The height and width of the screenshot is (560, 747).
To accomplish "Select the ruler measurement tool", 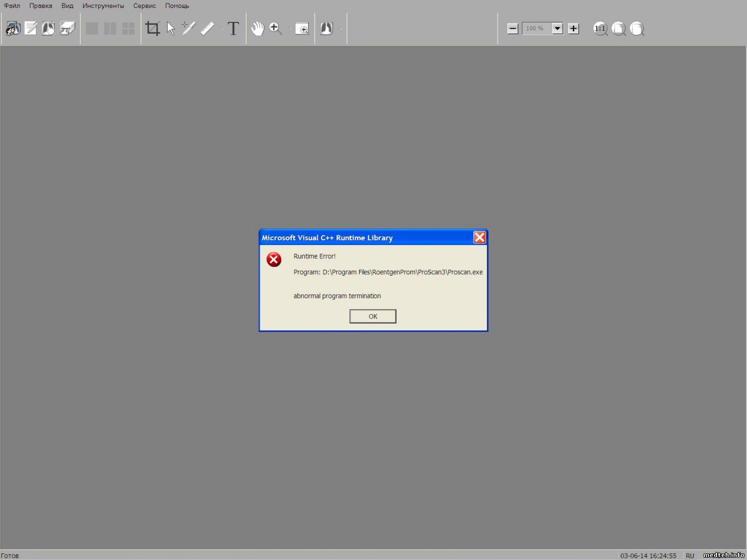I will pyautogui.click(x=207, y=28).
